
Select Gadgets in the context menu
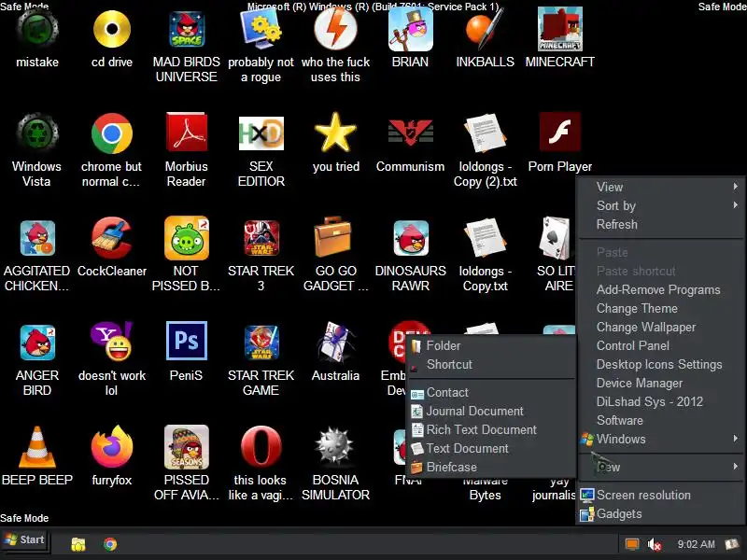[x=660, y=513]
